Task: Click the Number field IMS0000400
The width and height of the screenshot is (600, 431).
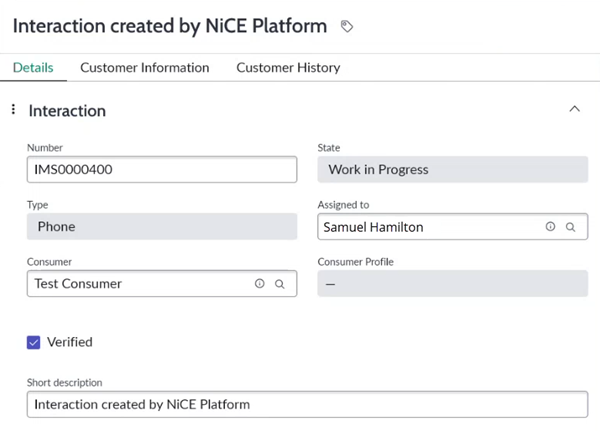Action: click(162, 170)
